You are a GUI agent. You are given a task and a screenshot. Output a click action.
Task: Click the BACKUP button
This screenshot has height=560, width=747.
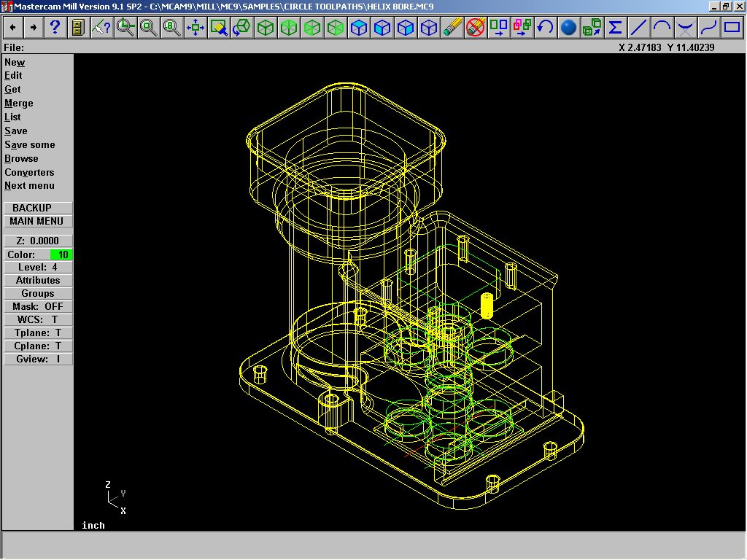click(x=38, y=208)
